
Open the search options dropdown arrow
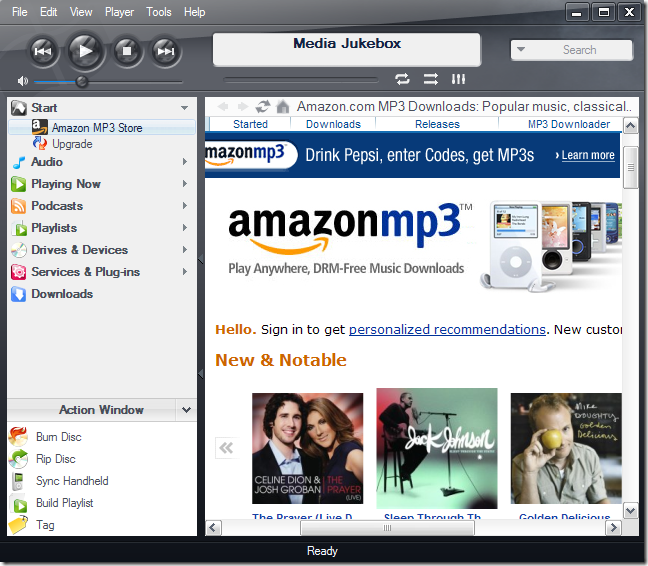pyautogui.click(x=521, y=50)
